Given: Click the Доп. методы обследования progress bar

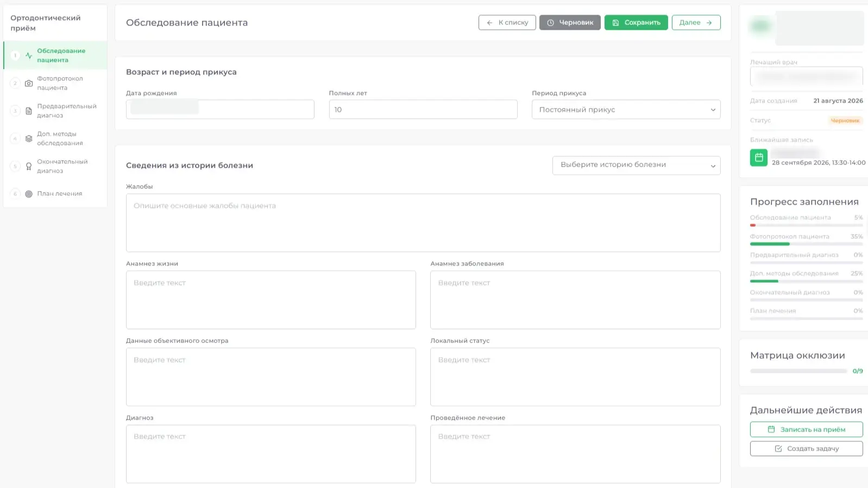Looking at the screenshot, I should [806, 281].
